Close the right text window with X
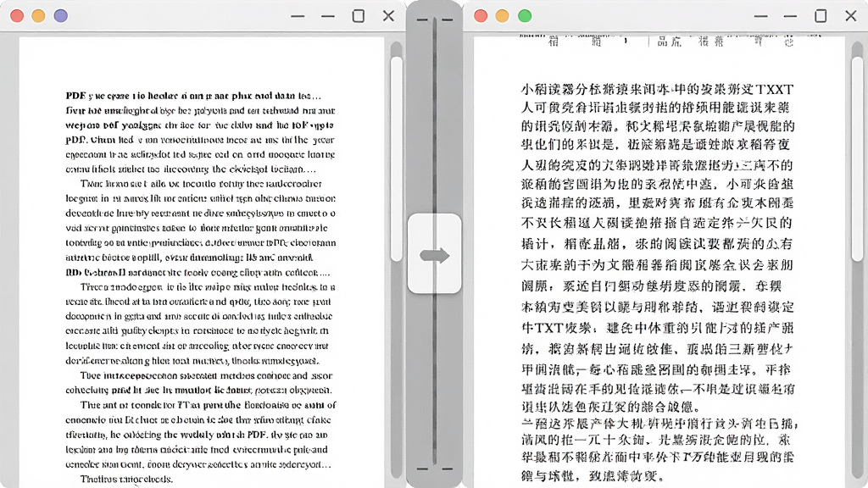This screenshot has height=488, width=868. click(x=851, y=15)
